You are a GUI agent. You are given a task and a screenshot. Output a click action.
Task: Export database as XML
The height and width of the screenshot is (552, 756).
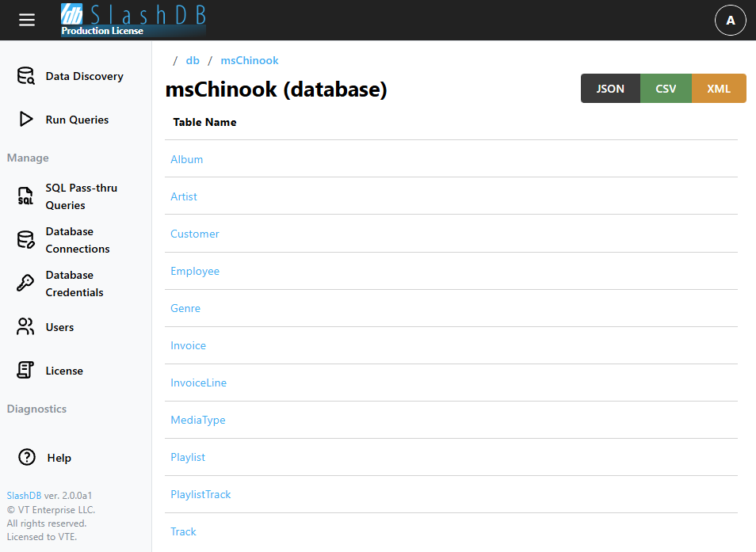pos(719,89)
